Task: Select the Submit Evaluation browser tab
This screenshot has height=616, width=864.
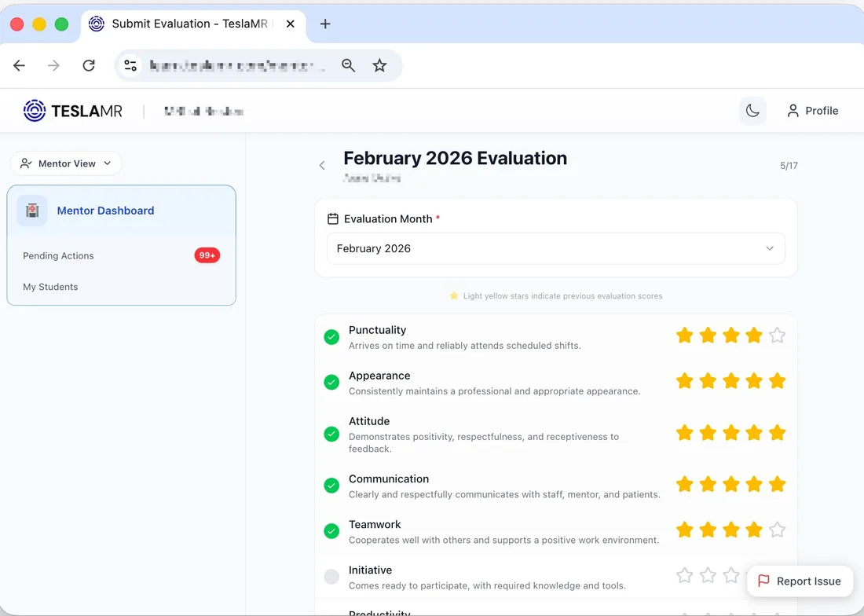Action: [x=189, y=24]
